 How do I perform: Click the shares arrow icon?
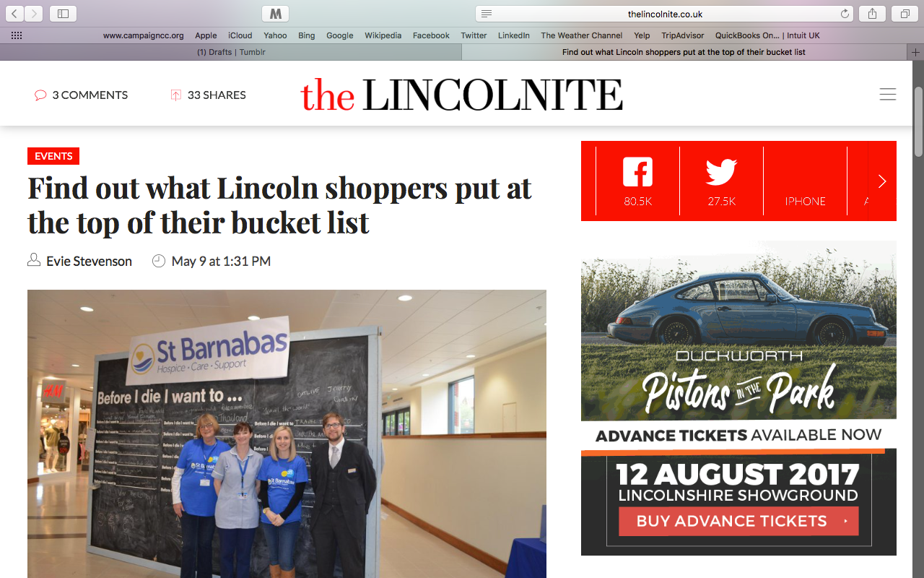[x=175, y=95]
